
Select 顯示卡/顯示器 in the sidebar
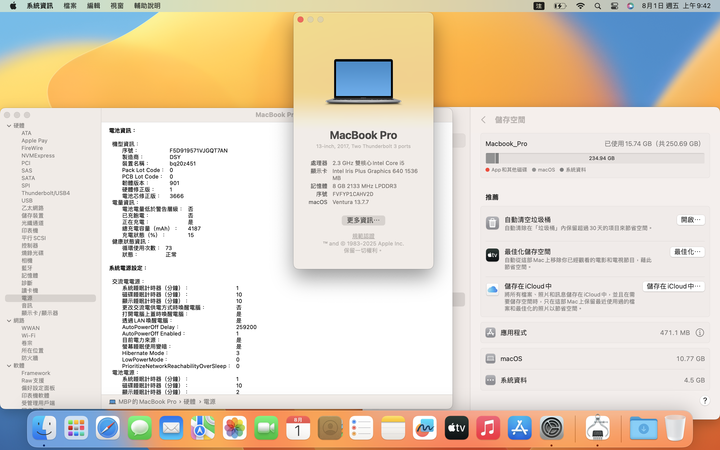tap(39, 313)
